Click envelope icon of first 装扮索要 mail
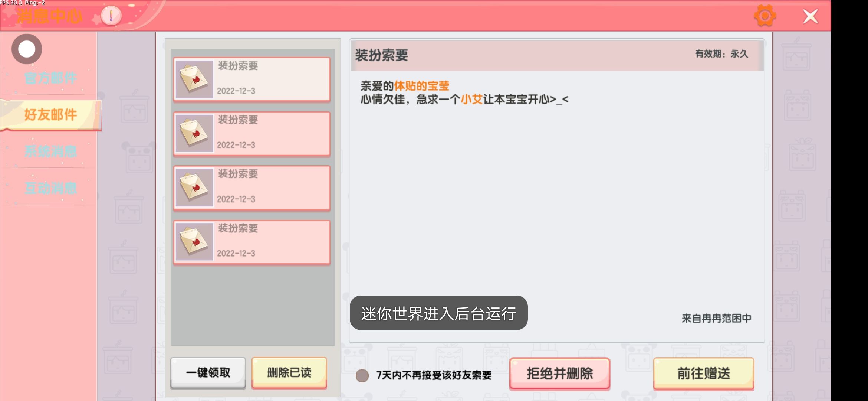 (x=194, y=79)
